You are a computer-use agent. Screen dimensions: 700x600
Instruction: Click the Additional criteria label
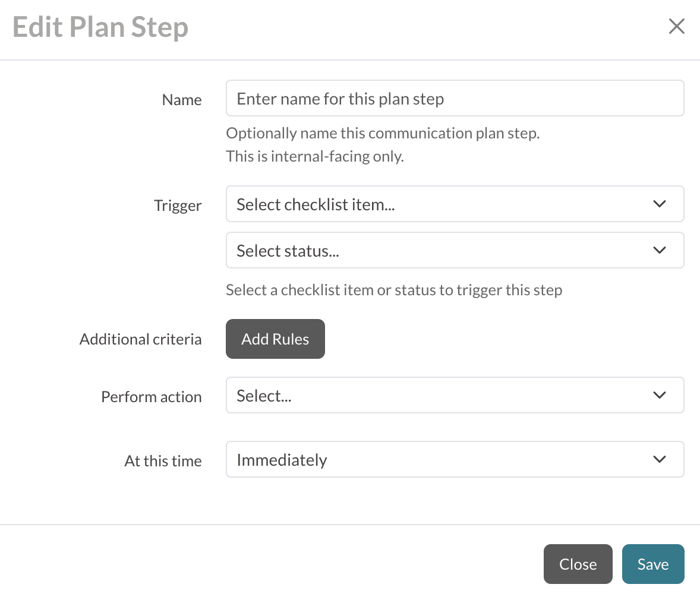141,339
